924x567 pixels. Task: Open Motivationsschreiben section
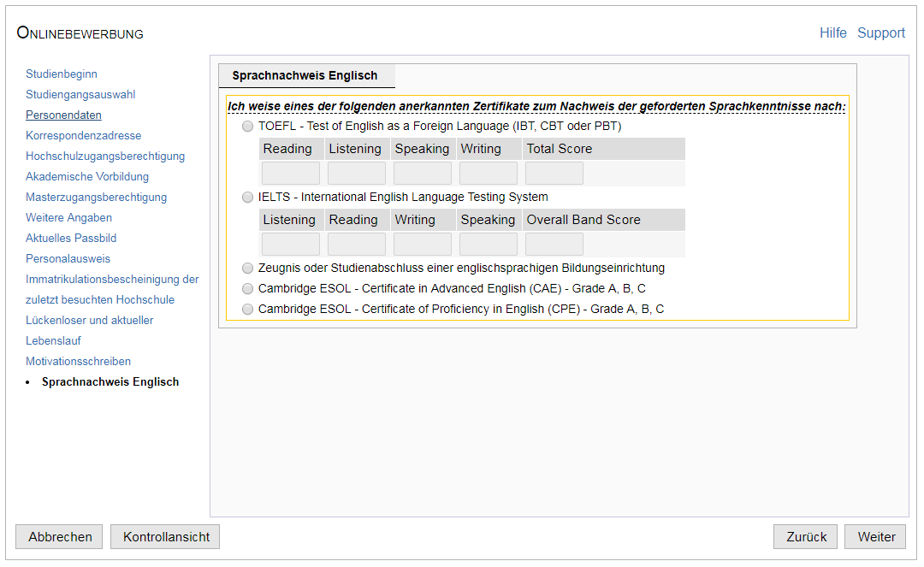coord(79,362)
